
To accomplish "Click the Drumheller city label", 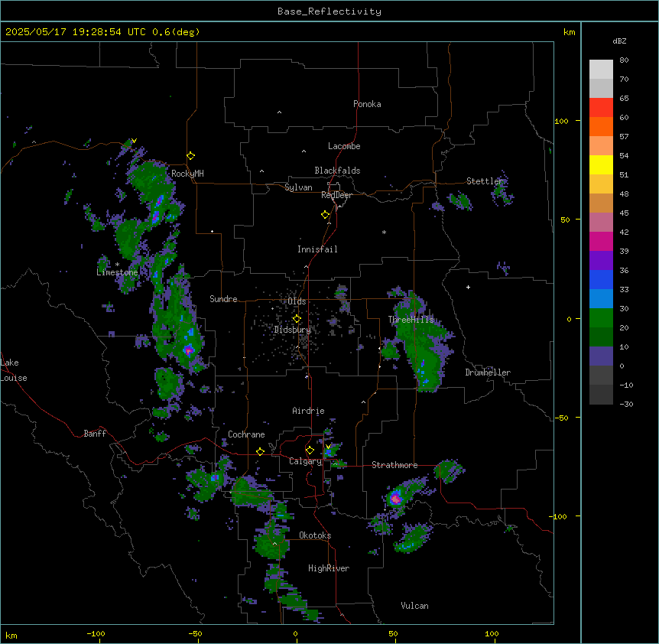I will (x=488, y=372).
